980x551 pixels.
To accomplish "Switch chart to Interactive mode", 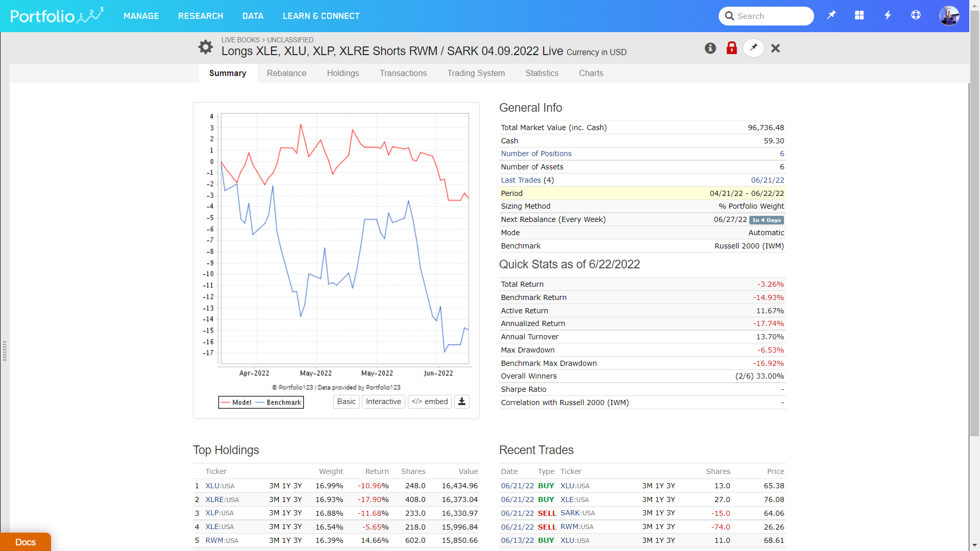I will click(x=383, y=402).
